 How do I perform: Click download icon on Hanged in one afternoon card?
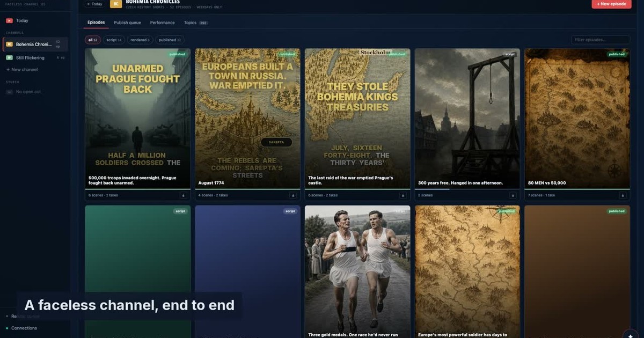coord(513,195)
